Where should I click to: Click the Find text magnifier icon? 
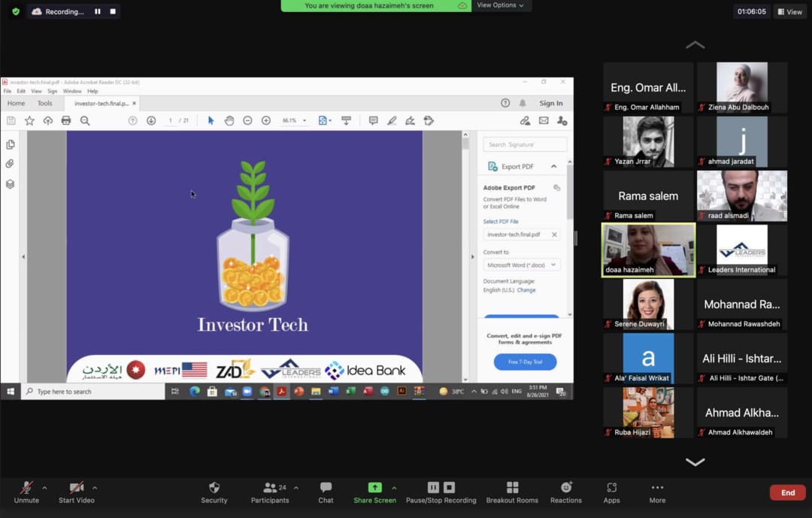tap(85, 121)
